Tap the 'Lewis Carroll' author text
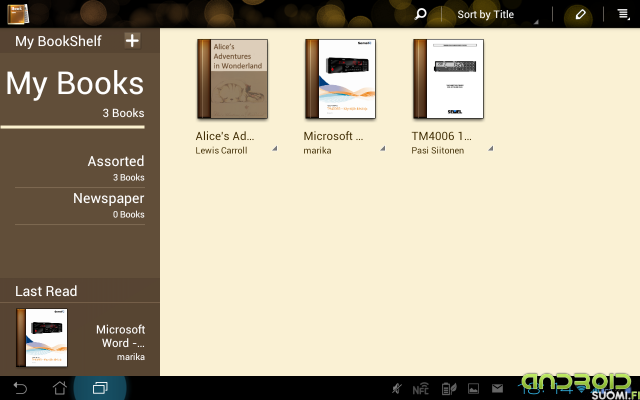The height and width of the screenshot is (400, 640). click(221, 151)
